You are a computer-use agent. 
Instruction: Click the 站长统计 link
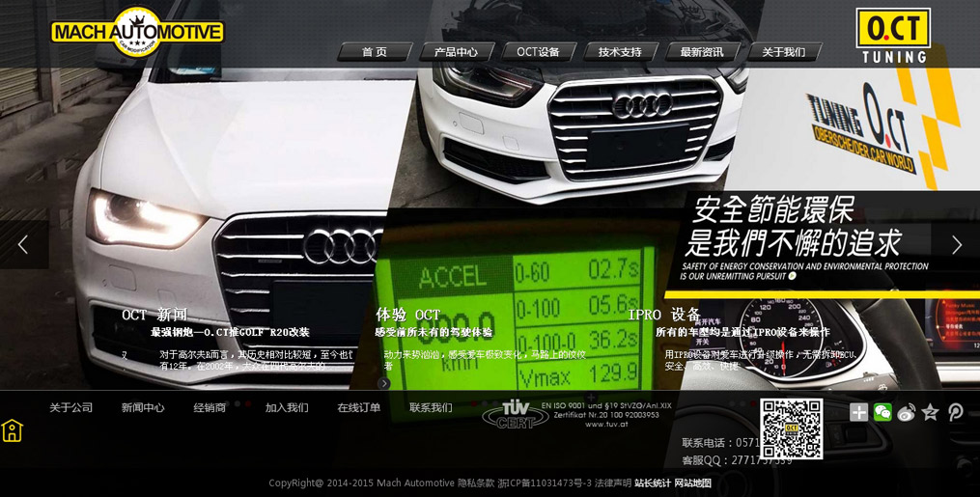click(x=653, y=483)
